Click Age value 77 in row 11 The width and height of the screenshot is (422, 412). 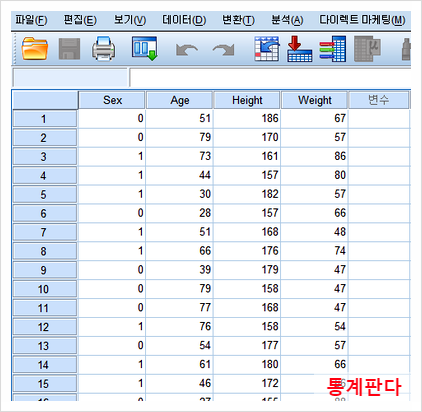click(180, 308)
